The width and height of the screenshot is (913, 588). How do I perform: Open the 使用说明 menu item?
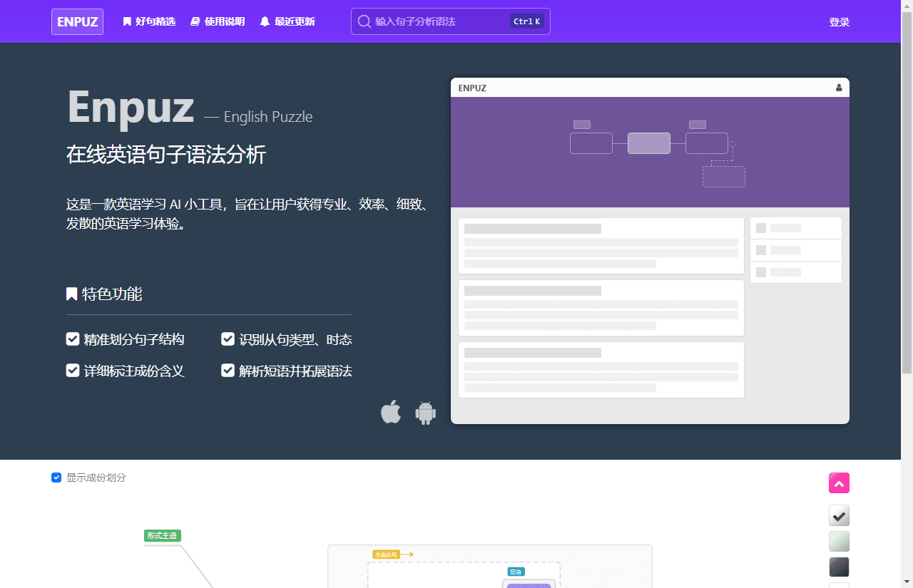218,21
